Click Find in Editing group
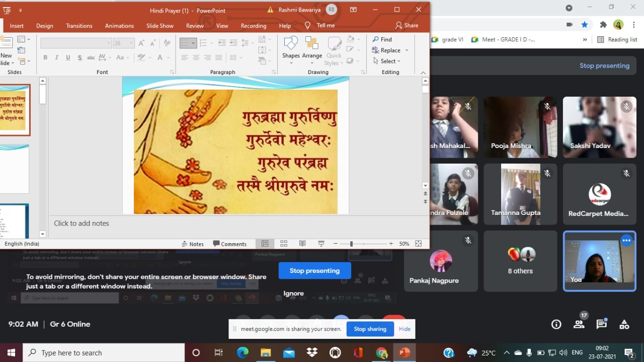Viewport: 644px width, 362px height. pyautogui.click(x=382, y=39)
